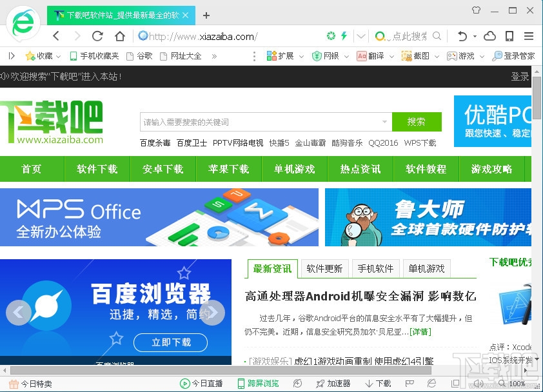The height and width of the screenshot is (392, 543).
Task: Open the 扩展 extensions button
Action: [x=280, y=55]
